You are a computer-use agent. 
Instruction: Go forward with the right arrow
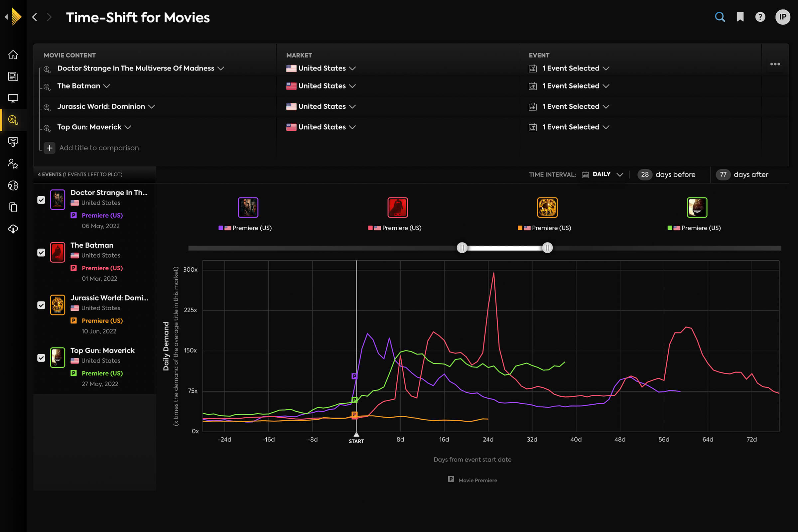49,17
